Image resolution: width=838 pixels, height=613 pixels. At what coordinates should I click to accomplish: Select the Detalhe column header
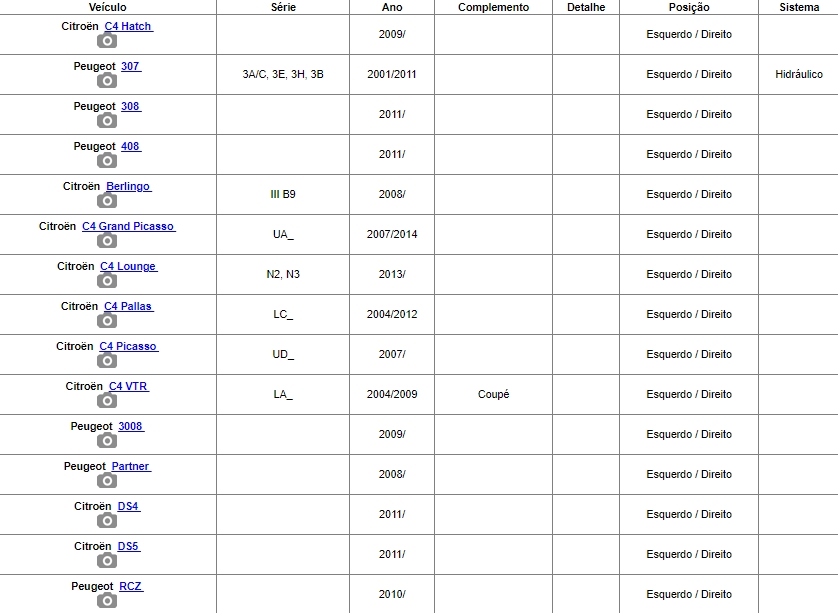pos(586,7)
